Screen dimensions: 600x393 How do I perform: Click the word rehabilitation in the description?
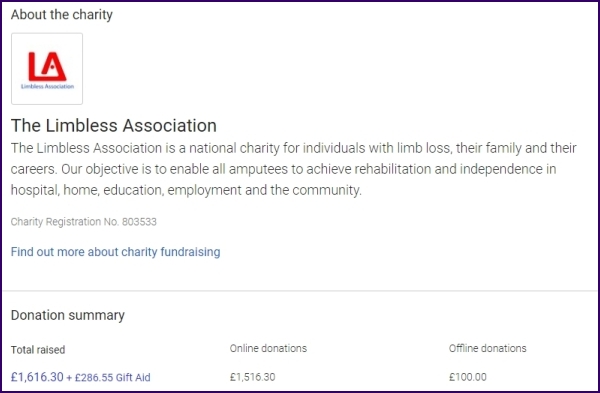[393, 169]
